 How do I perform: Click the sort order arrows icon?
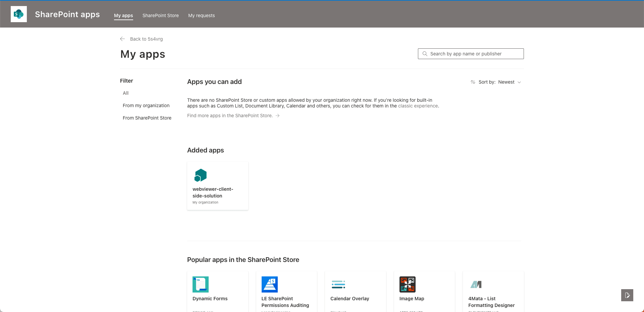click(x=473, y=82)
